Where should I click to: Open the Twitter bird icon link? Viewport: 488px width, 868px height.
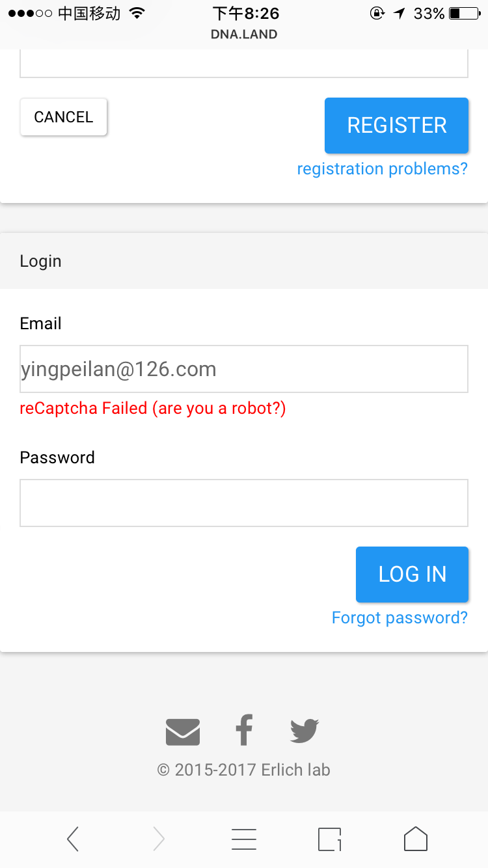tap(305, 731)
